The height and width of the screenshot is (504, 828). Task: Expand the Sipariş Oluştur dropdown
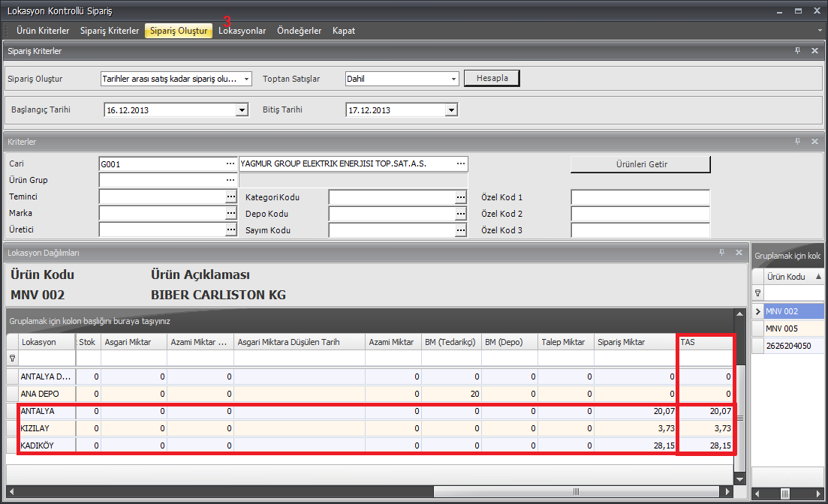(247, 79)
